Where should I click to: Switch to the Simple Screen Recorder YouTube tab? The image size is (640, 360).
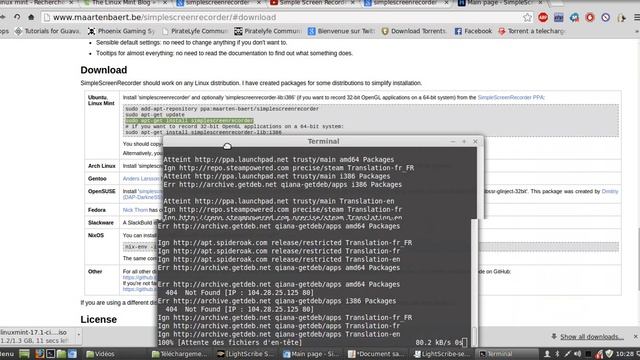point(312,3)
